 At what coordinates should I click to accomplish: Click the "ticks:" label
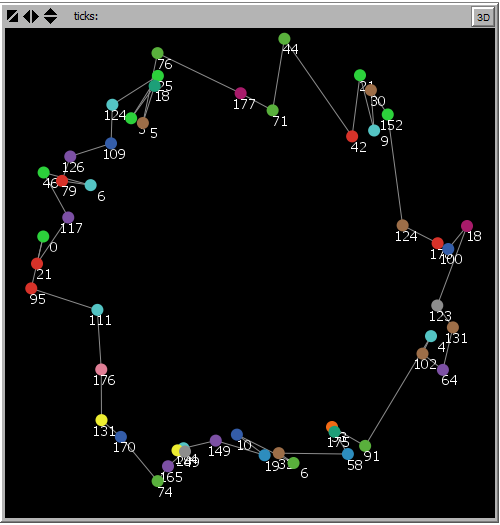pyautogui.click(x=86, y=16)
